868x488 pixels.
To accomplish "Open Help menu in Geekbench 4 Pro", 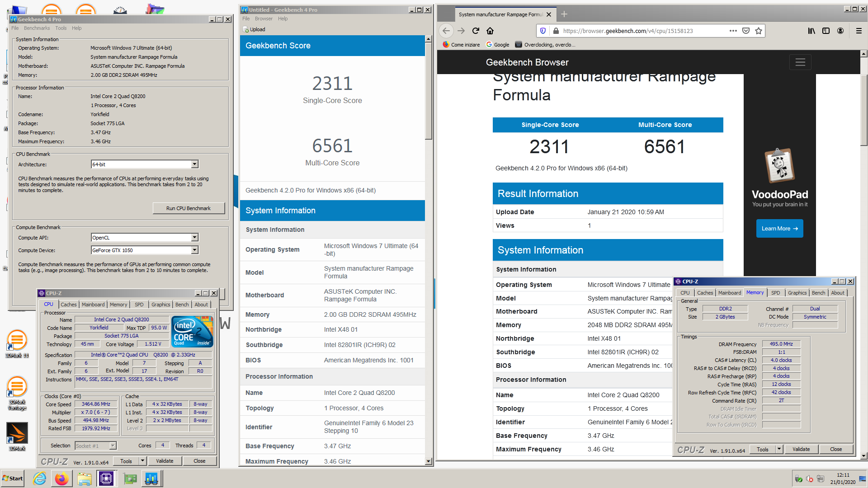I will (x=77, y=28).
